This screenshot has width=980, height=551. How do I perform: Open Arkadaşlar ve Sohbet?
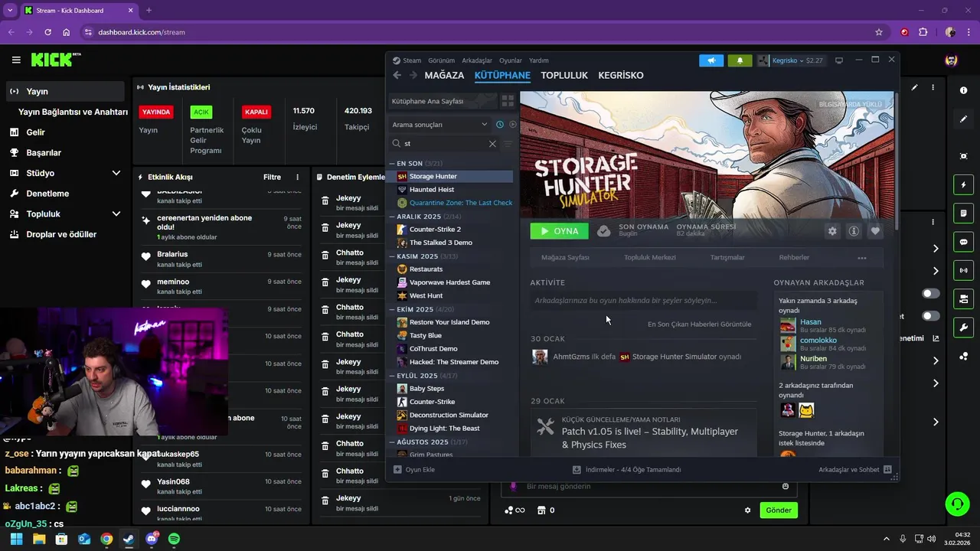pos(855,469)
